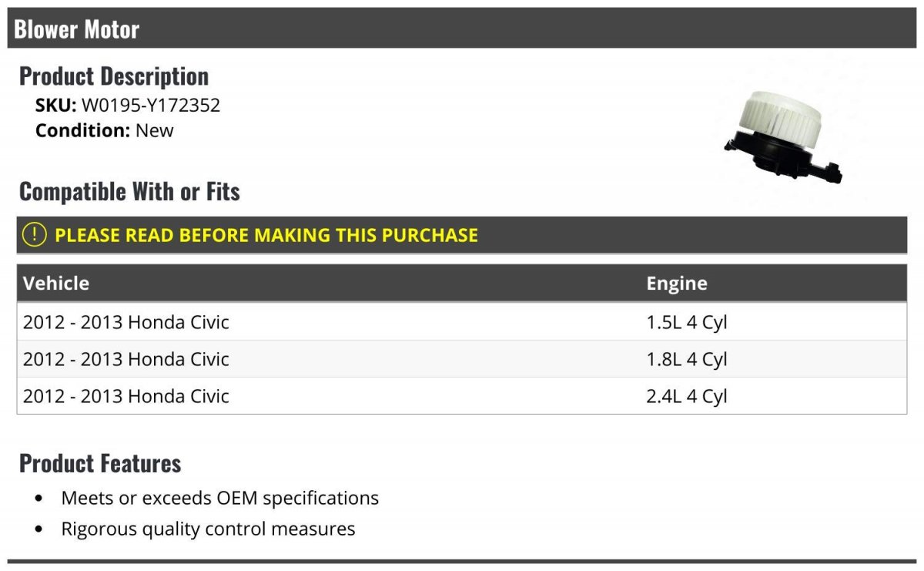
Task: Click Meets or exceeds OEM specifications bullet
Action: coord(220,498)
